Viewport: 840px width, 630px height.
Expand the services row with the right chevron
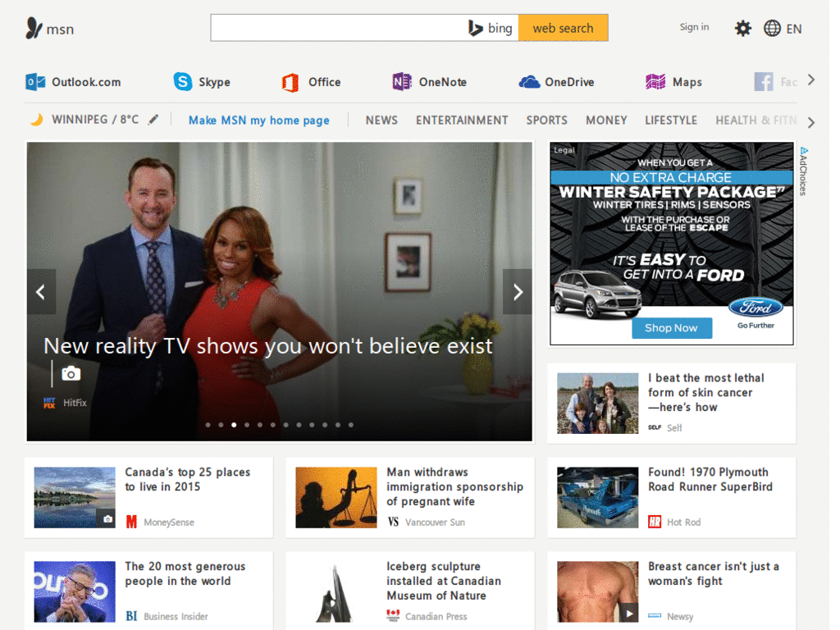coord(810,80)
